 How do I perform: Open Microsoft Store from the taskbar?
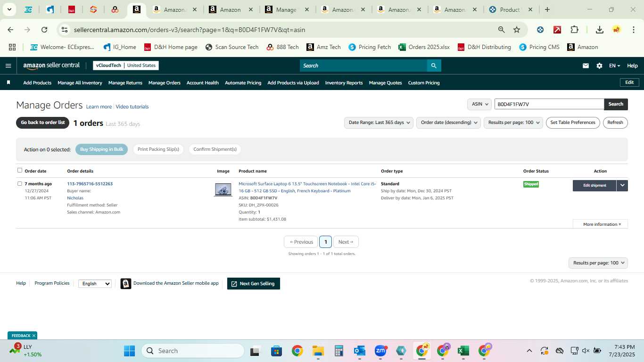(x=276, y=351)
